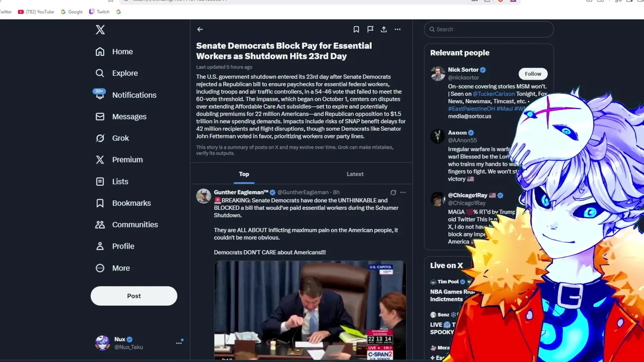The width and height of the screenshot is (644, 362).
Task: Click @TuckerCarlson mention link
Action: tap(494, 94)
